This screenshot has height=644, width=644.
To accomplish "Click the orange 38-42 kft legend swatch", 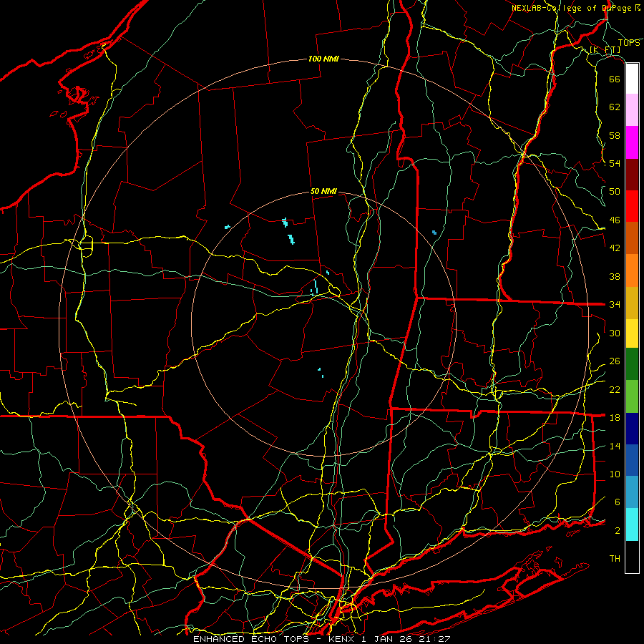I will [x=632, y=270].
